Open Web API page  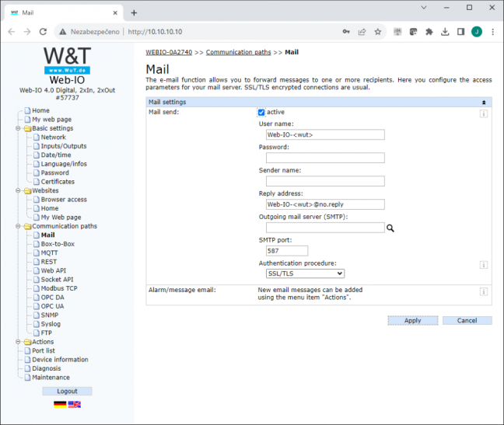tap(54, 270)
